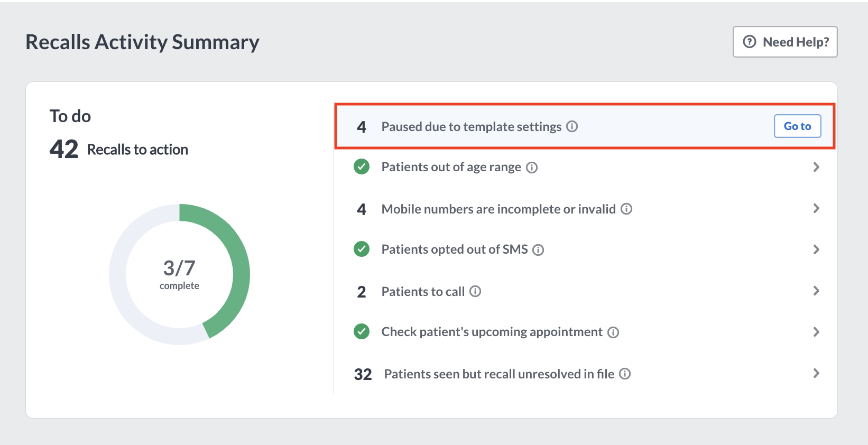Click green checkmark for Check patient's upcoming appointment
Image resolution: width=868 pixels, height=445 pixels.
[x=362, y=331]
